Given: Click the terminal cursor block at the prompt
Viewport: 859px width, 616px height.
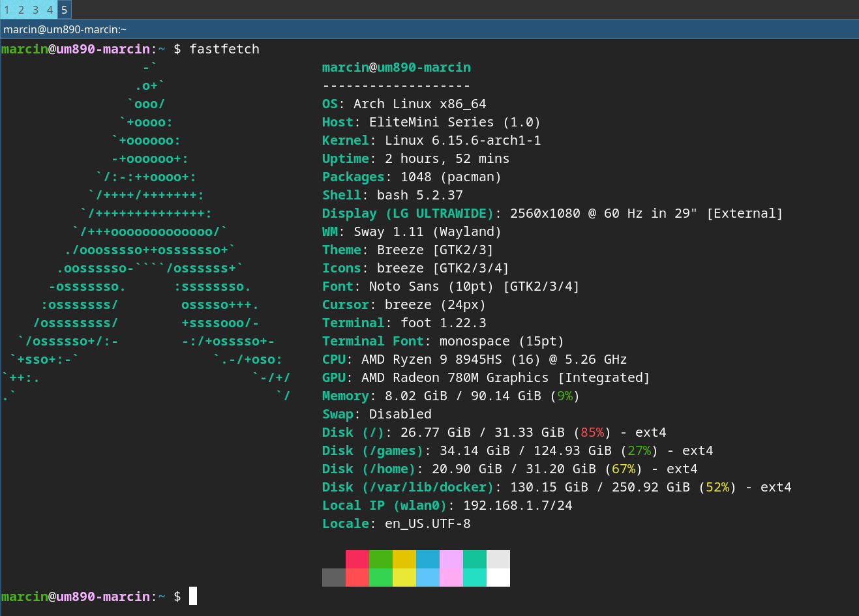Looking at the screenshot, I should [x=193, y=596].
